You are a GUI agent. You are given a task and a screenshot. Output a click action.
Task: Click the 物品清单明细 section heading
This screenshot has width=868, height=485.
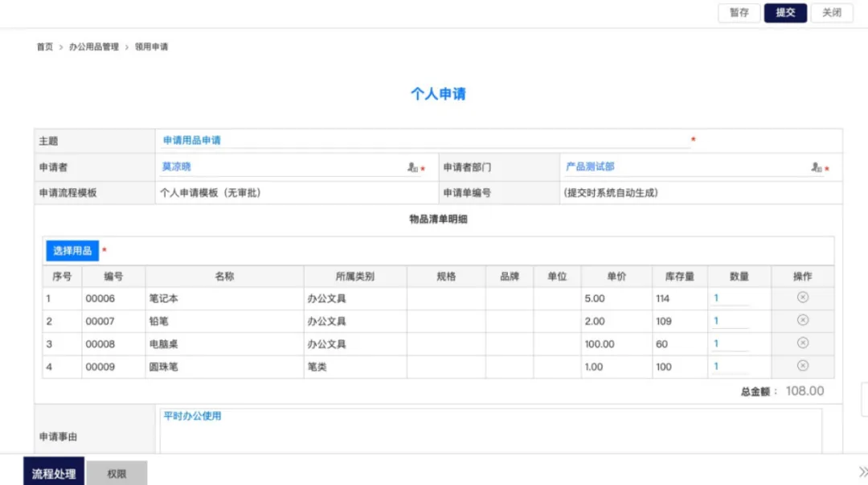(x=439, y=219)
